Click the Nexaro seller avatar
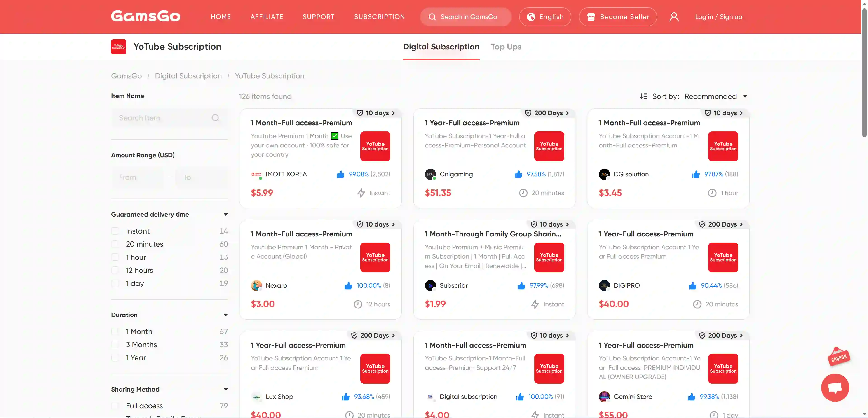The width and height of the screenshot is (868, 418). point(256,286)
